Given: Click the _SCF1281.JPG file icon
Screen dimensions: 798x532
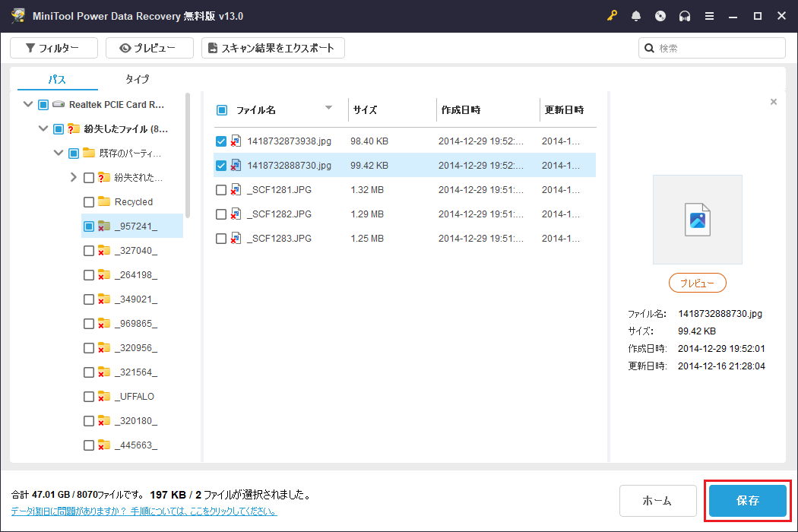Looking at the screenshot, I should click(236, 190).
